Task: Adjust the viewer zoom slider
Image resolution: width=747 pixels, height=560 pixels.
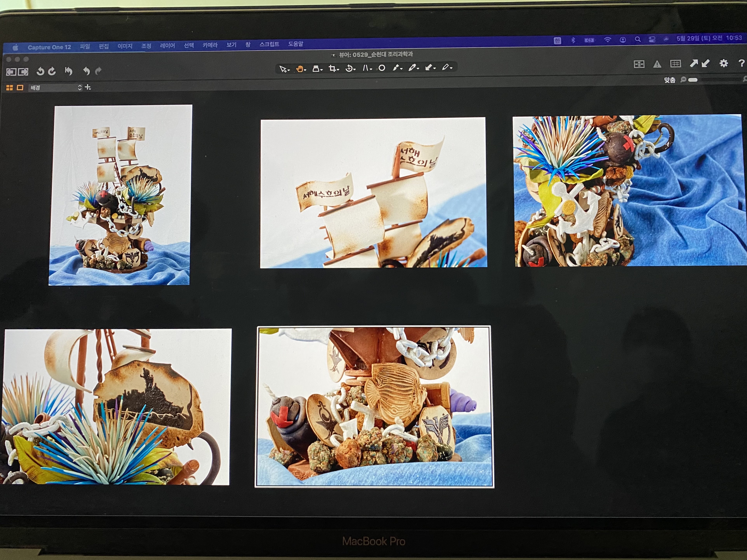Action: pos(693,80)
